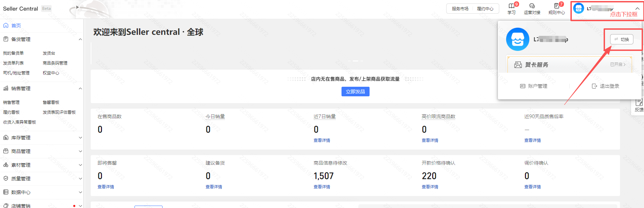Click the 质量管理 shield icon

point(6,179)
